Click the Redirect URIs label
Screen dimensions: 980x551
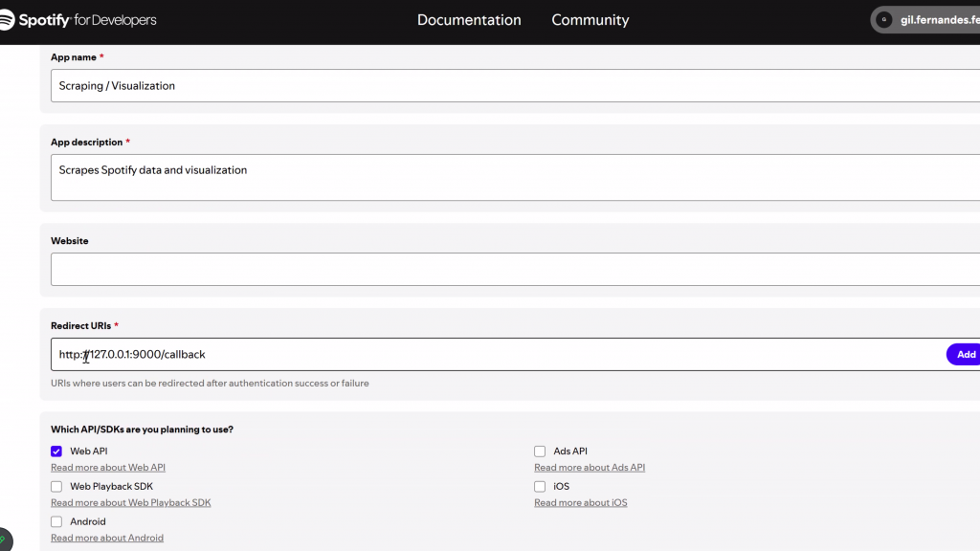[x=80, y=325]
